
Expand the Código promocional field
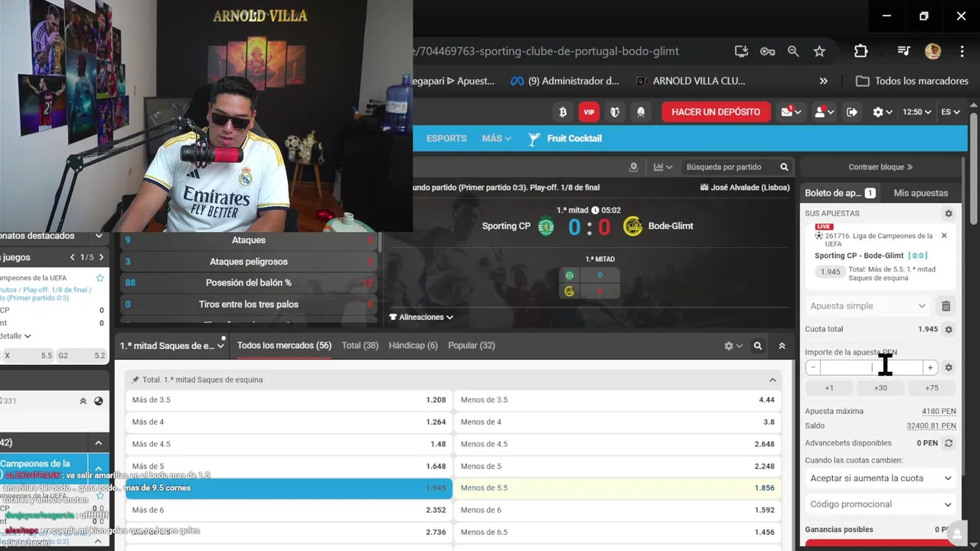(x=880, y=504)
